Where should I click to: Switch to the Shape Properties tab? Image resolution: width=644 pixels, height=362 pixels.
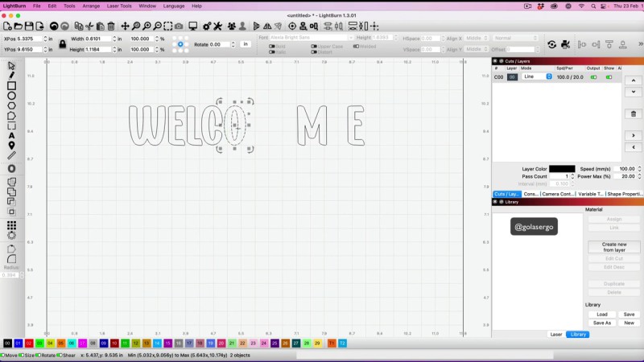tap(623, 194)
